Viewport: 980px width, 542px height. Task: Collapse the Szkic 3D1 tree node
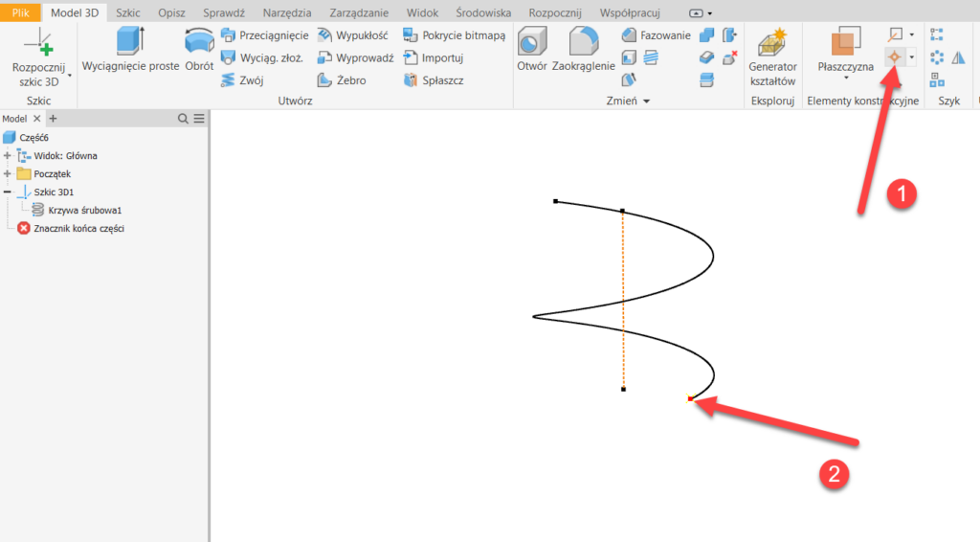(x=8, y=192)
